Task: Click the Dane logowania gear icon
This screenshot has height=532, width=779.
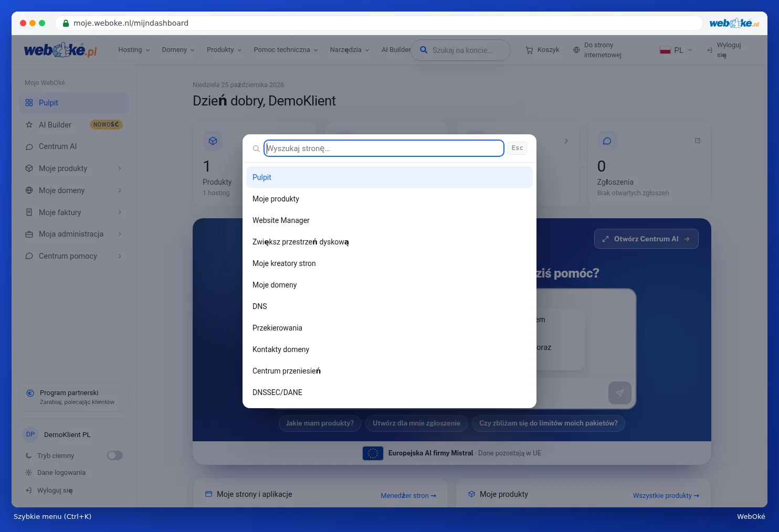Action: click(29, 473)
